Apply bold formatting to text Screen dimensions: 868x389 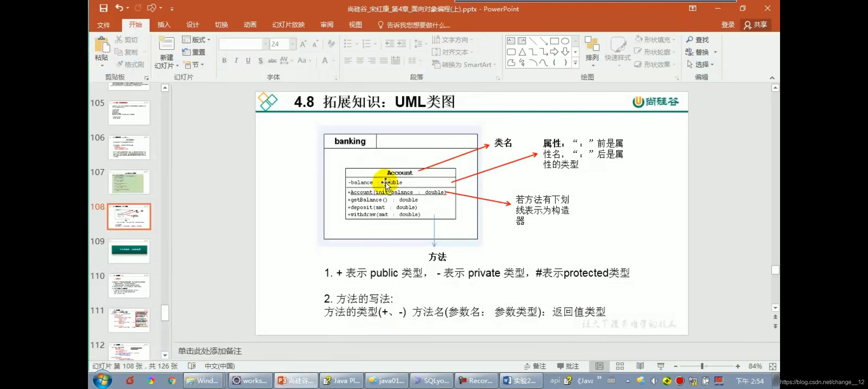[x=223, y=61]
